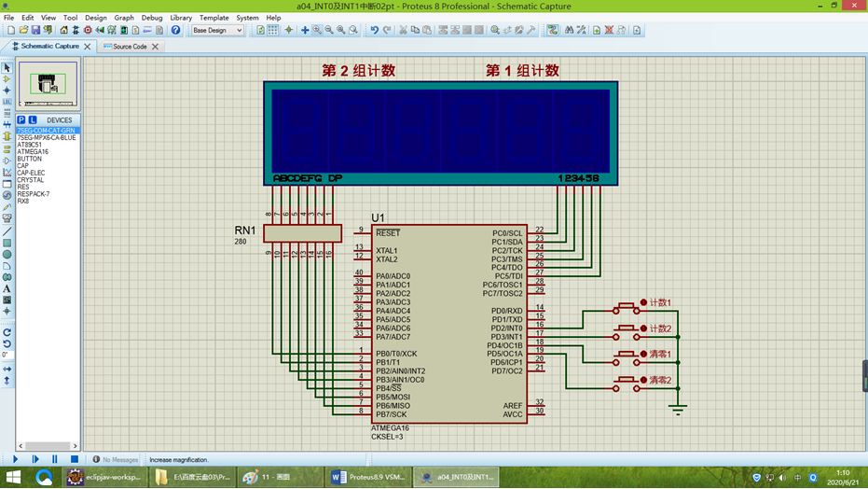Select Wire Label Mode tool
This screenshot has width=868, height=489.
coord(7,102)
